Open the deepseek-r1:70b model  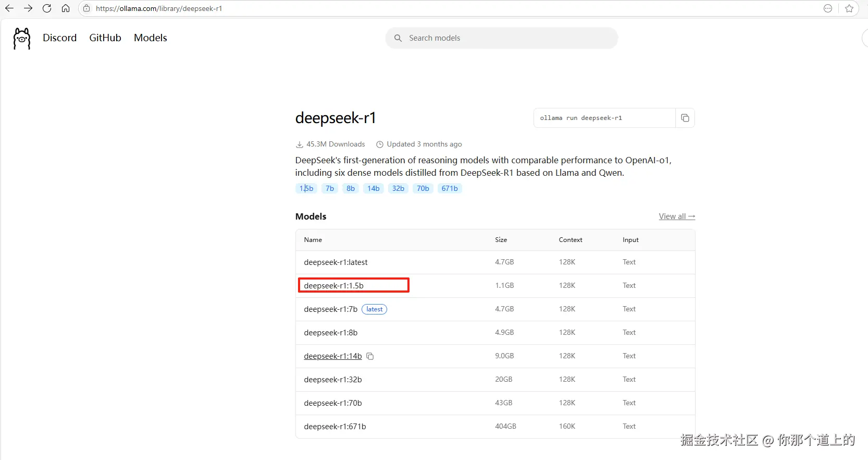pyautogui.click(x=332, y=403)
